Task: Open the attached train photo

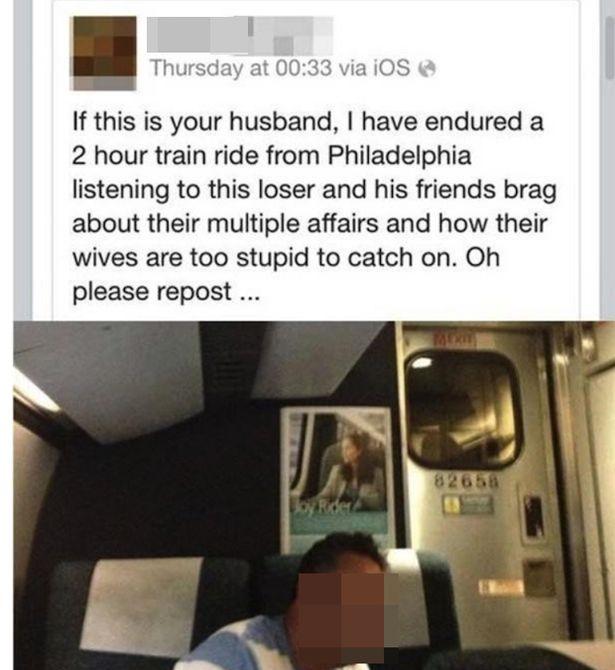Action: 314,495
